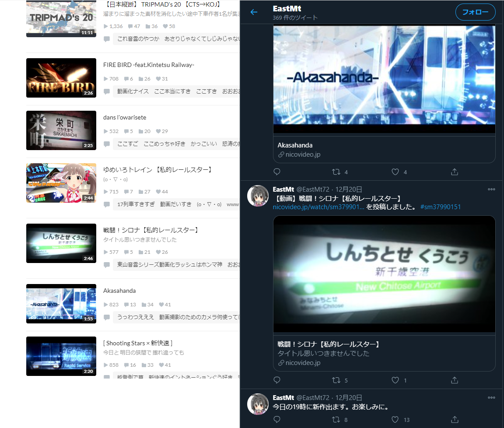Select the like count 58 on TRIPMAD's 20
This screenshot has width=504, height=428.
point(169,26)
